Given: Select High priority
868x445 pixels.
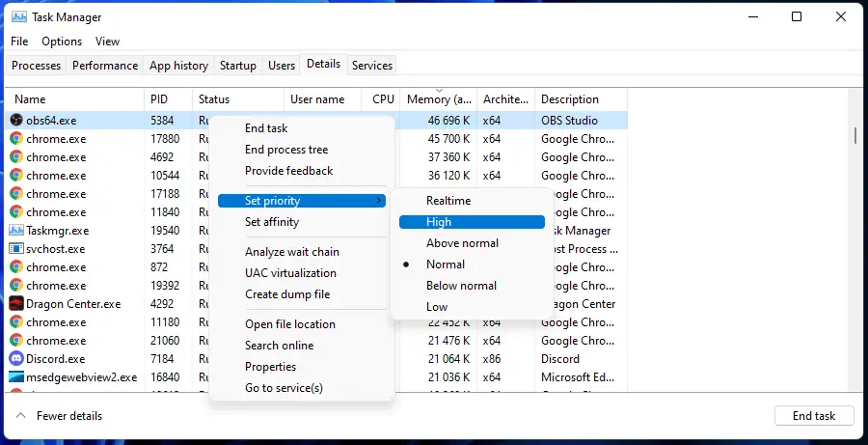Looking at the screenshot, I should click(472, 222).
